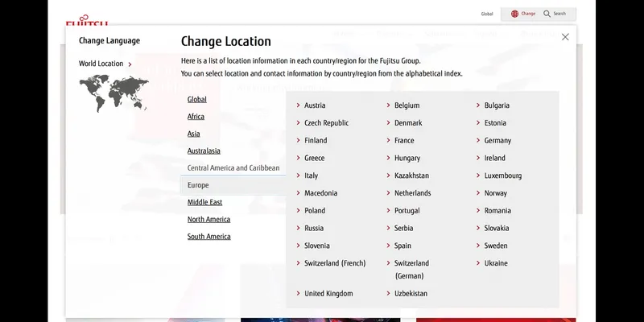Screen dimensions: 644x322
Task: Go to the France site
Action: point(404,140)
